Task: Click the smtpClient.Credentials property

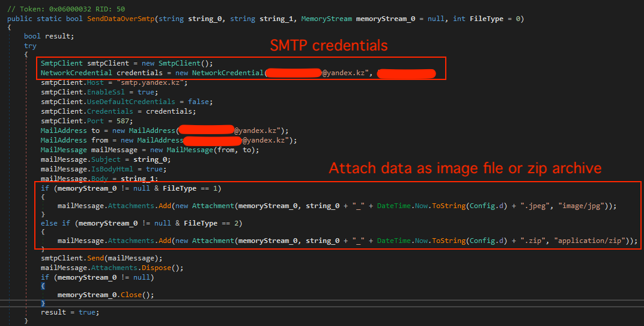Action: click(110, 111)
